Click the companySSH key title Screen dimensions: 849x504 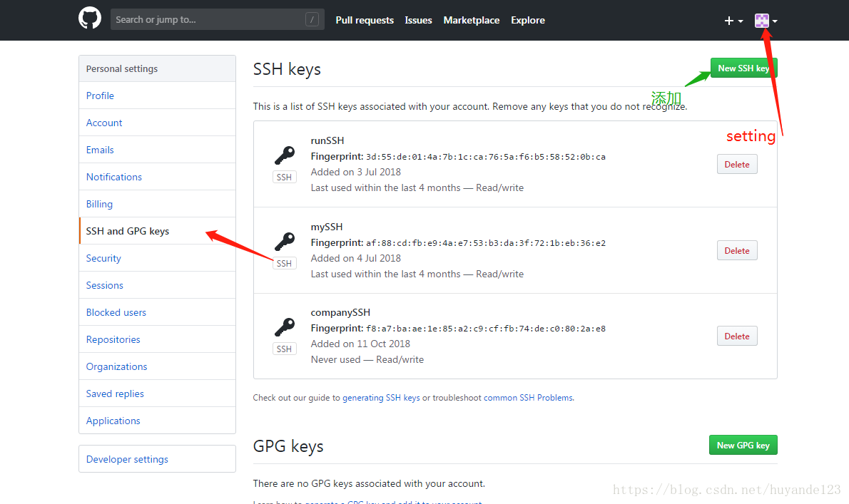point(340,312)
